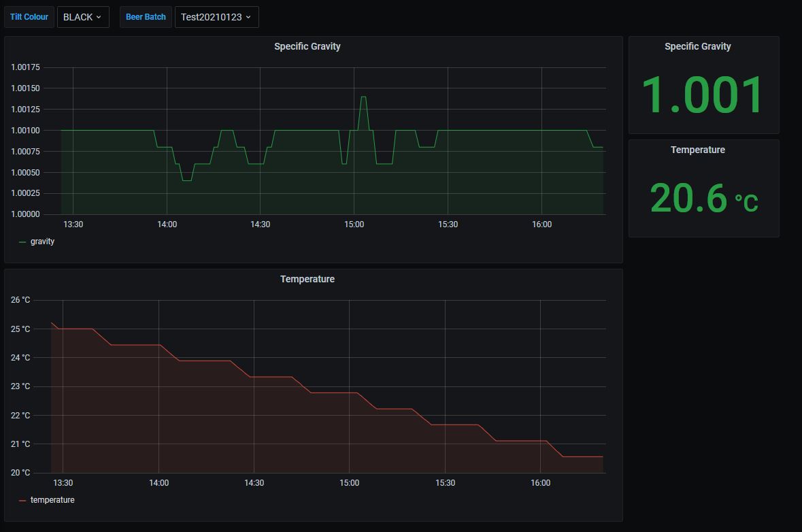Screen dimensions: 802x532
Task: Click the 26 °C y-axis label
Action: point(20,300)
